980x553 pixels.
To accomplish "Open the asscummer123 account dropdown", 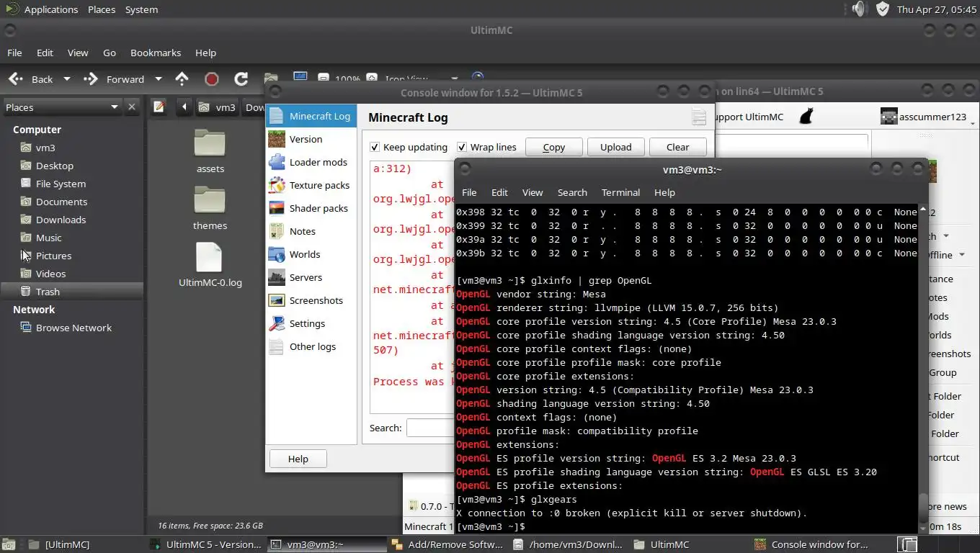I will click(x=927, y=117).
